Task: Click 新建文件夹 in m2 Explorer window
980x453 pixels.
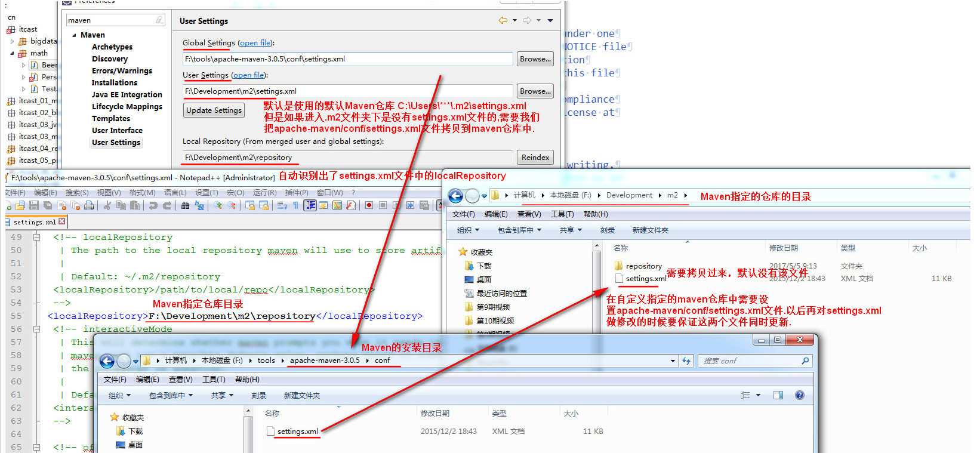Action: 650,230
